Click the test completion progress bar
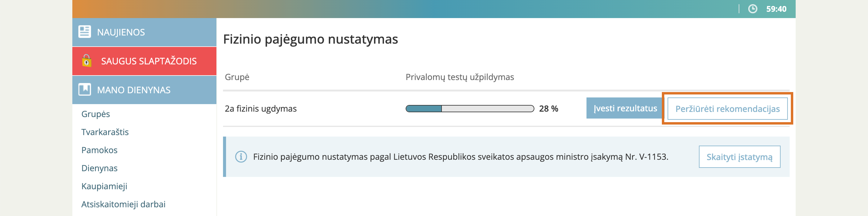Image resolution: width=868 pixels, height=216 pixels. click(469, 109)
